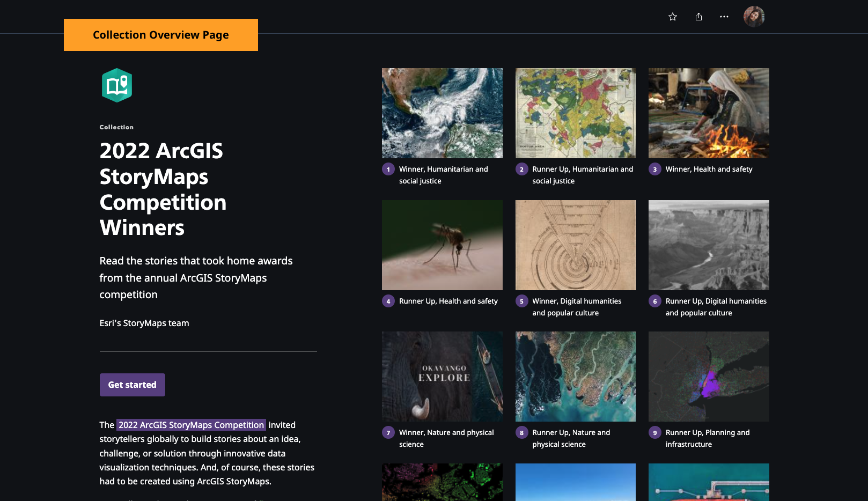Open the hurricane satellite image thumbnail
This screenshot has height=501, width=868.
coord(442,113)
